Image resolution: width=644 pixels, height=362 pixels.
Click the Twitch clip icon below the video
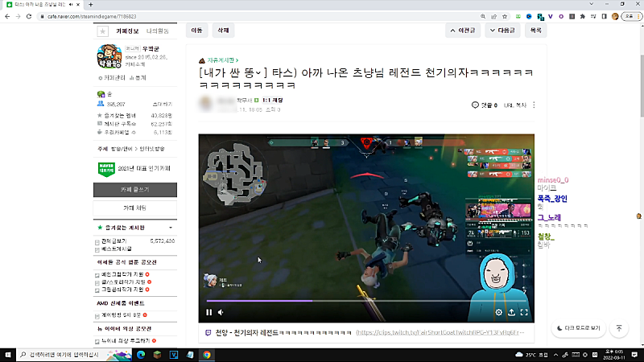(208, 332)
